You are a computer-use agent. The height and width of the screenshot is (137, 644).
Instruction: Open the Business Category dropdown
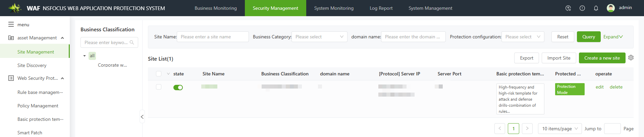click(319, 37)
